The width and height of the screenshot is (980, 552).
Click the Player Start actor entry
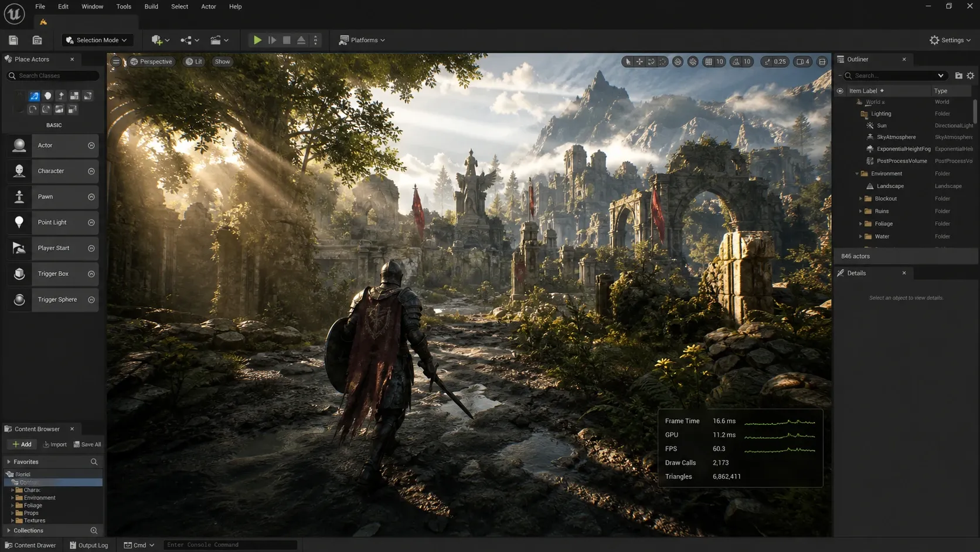click(53, 248)
